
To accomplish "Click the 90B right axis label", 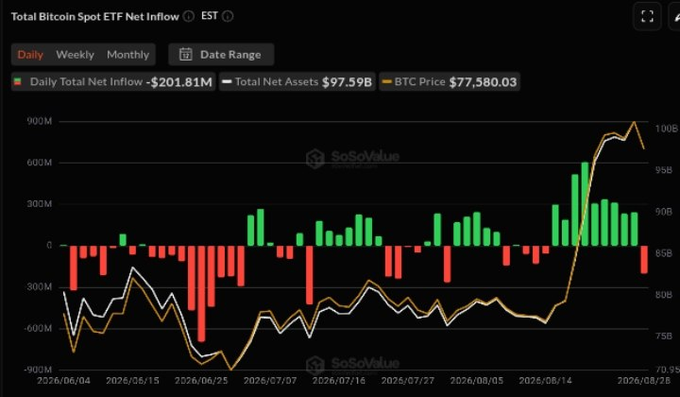I will [664, 211].
